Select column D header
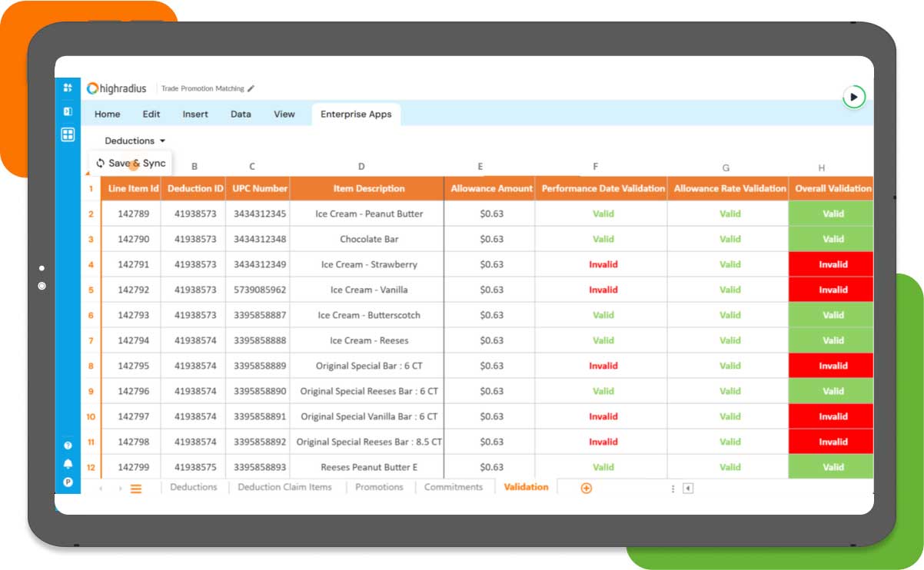This screenshot has width=924, height=570. click(x=361, y=166)
